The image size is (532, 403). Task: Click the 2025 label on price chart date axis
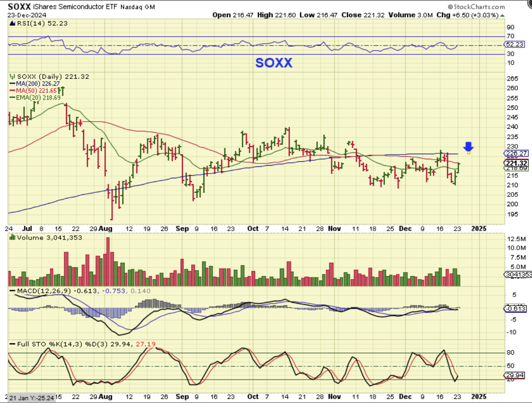[479, 229]
